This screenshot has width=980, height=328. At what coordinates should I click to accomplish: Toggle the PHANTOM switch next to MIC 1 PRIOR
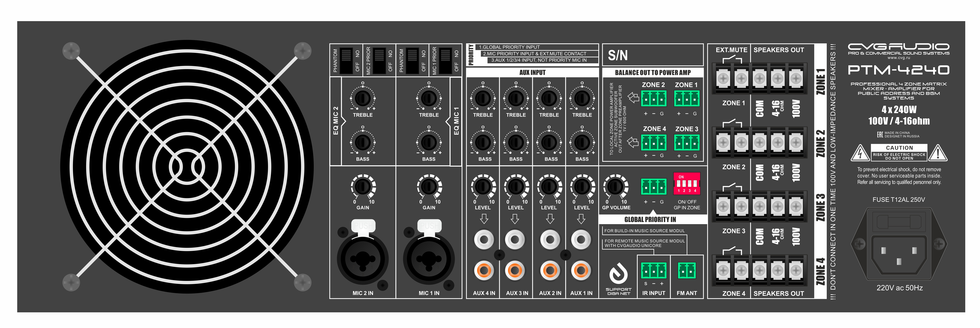click(x=412, y=61)
